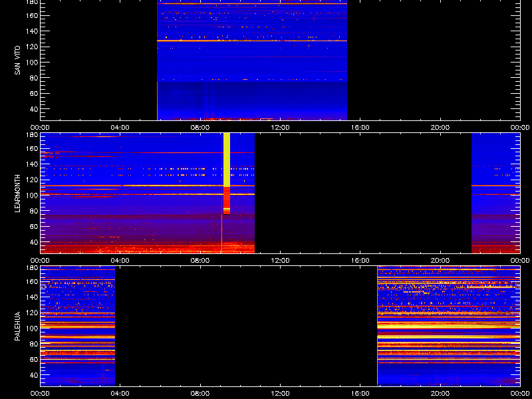Click the 140 tick on Learmonth axis
This screenshot has width=532, height=399.
click(x=32, y=164)
